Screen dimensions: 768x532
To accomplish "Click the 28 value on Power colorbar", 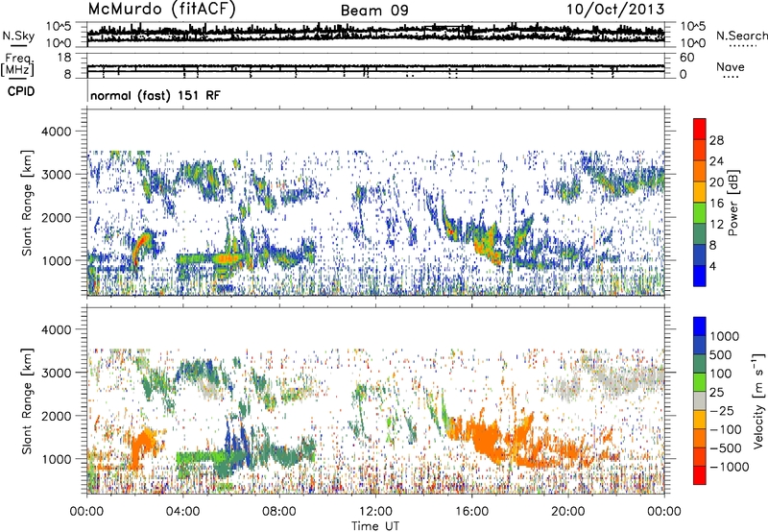I will [x=716, y=140].
